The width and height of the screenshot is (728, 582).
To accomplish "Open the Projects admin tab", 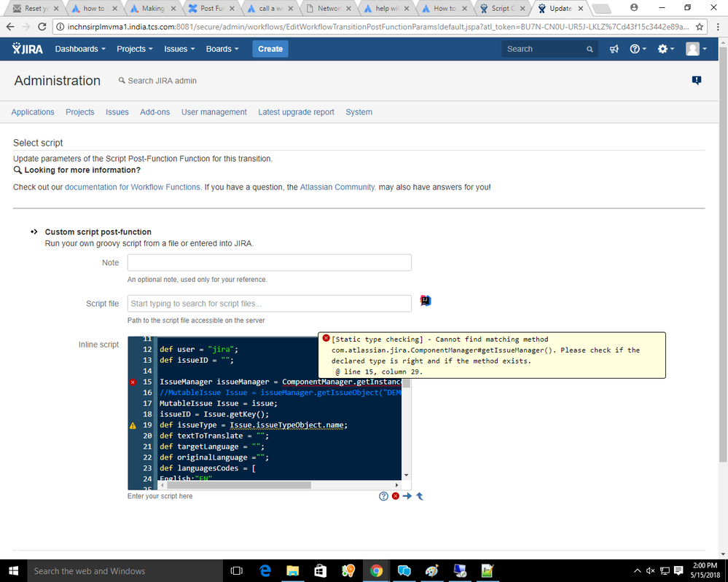I will pos(80,112).
